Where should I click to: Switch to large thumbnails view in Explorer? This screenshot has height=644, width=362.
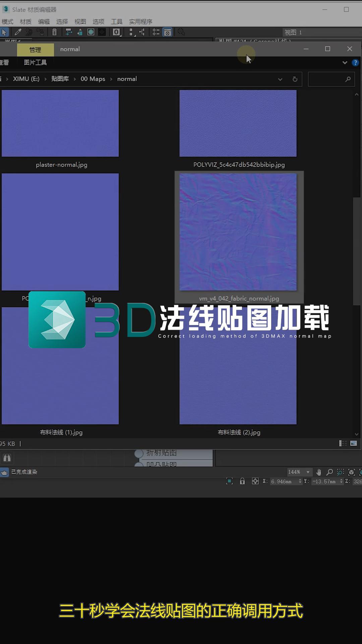point(354,443)
